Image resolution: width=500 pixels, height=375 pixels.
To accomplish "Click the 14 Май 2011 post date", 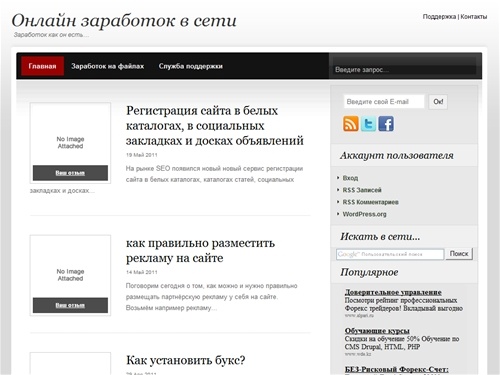I will pos(141,272).
